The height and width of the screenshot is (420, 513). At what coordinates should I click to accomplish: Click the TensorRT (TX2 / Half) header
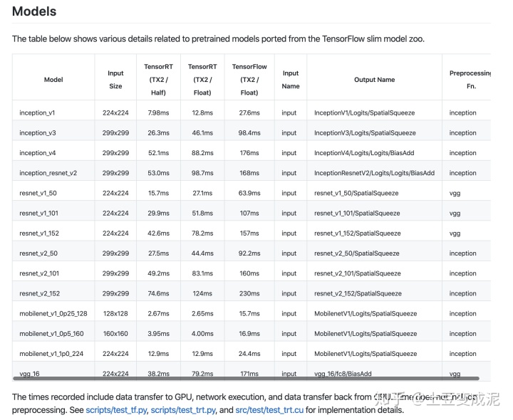tap(158, 80)
